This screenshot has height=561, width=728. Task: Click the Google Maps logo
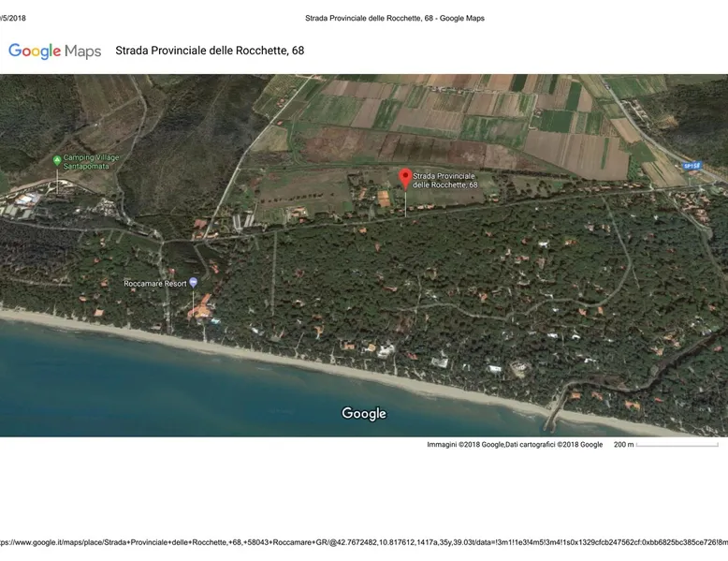[54, 51]
